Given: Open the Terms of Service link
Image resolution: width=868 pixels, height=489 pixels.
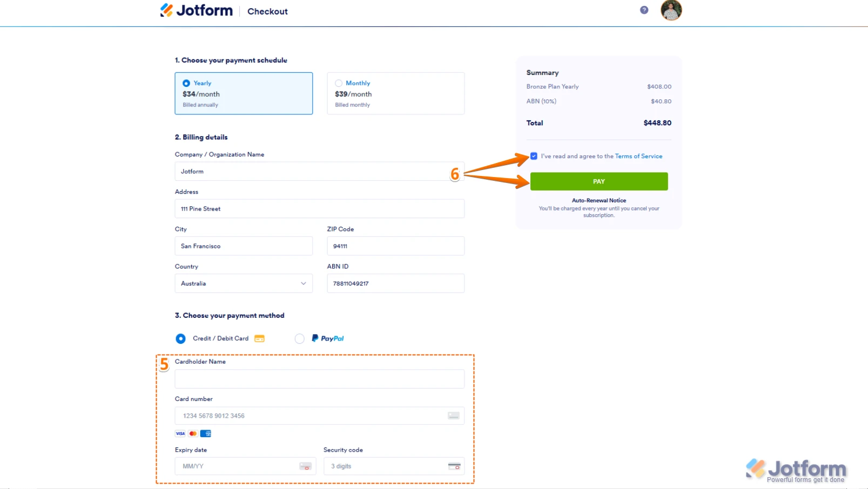Looking at the screenshot, I should point(638,156).
